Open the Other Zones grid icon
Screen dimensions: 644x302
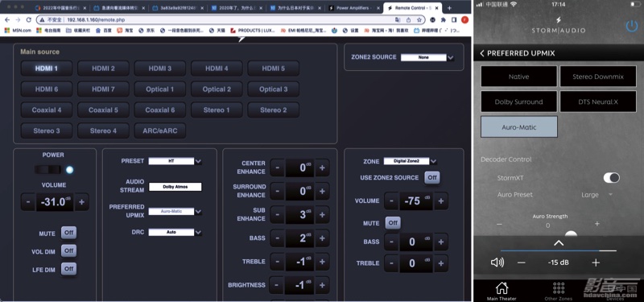coord(558,288)
